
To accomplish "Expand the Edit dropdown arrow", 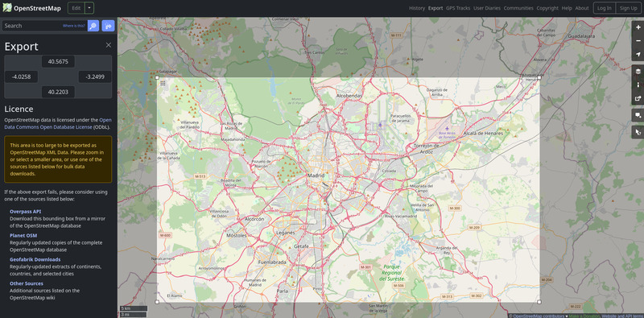I will tap(89, 8).
